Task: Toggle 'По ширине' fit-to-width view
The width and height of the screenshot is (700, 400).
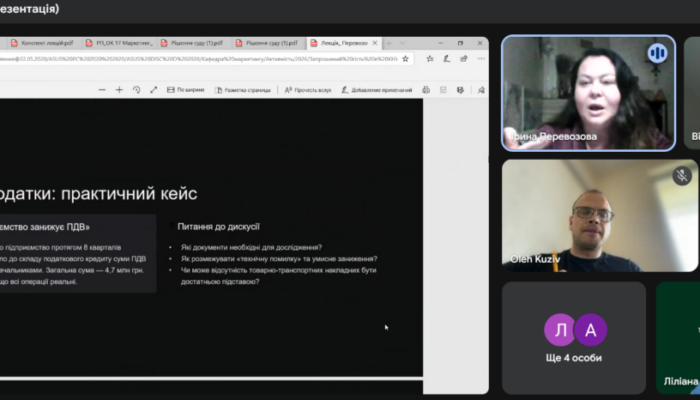Action: [185, 90]
